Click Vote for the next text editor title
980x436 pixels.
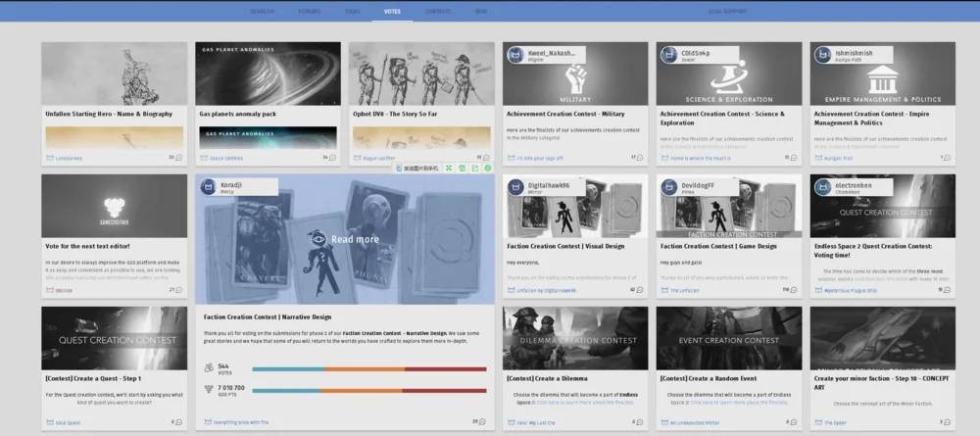pos(87,246)
